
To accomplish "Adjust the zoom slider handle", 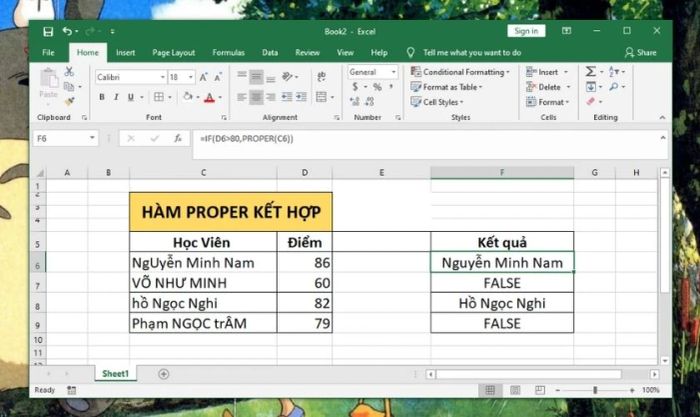I will click(595, 390).
